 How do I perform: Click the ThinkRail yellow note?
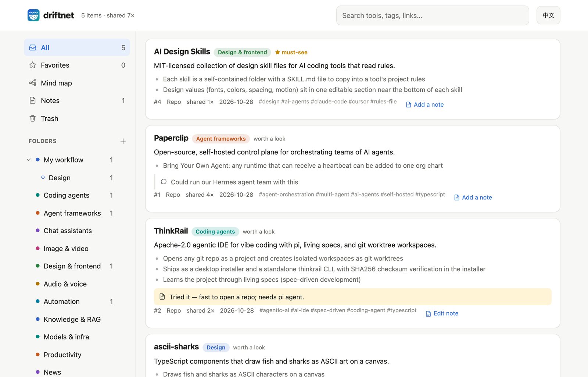[x=353, y=297]
